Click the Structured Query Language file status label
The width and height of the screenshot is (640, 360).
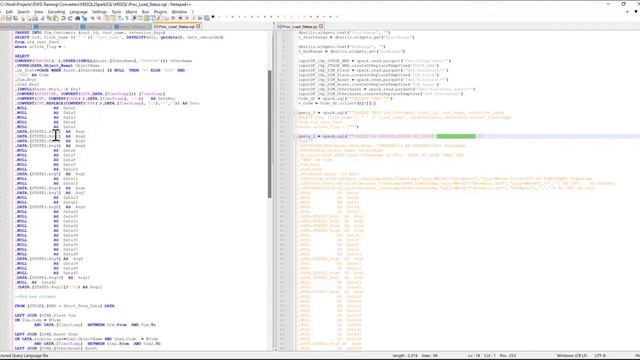(x=24, y=356)
